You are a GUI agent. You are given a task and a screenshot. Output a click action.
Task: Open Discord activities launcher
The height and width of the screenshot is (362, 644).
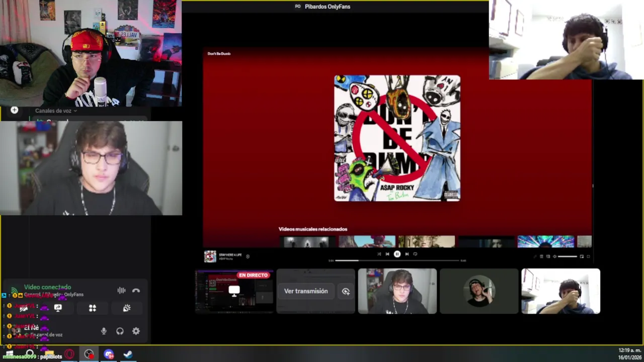(93, 308)
